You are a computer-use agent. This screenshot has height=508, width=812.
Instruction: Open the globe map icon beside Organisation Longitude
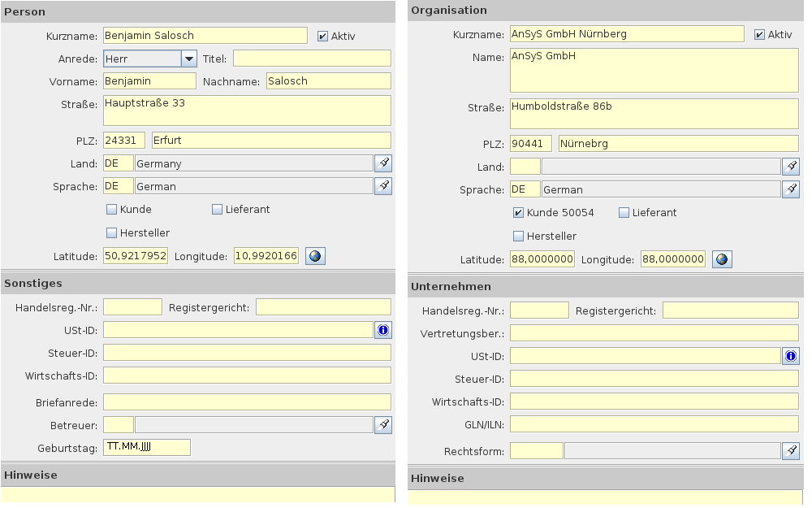722,259
